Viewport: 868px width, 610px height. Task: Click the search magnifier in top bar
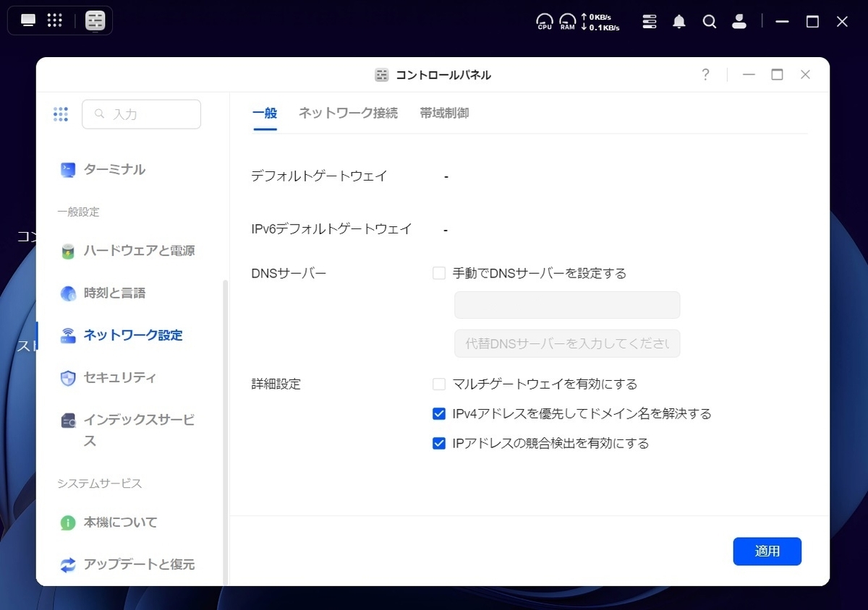pos(710,22)
